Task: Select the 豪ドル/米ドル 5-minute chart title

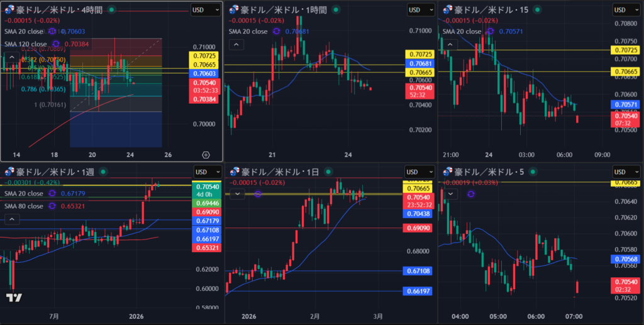Action: click(x=484, y=172)
